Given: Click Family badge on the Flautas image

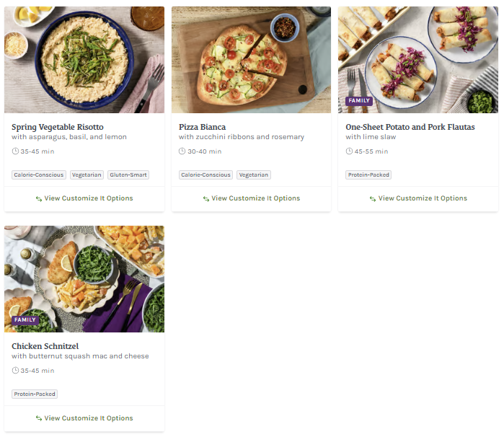Looking at the screenshot, I should tap(359, 102).
